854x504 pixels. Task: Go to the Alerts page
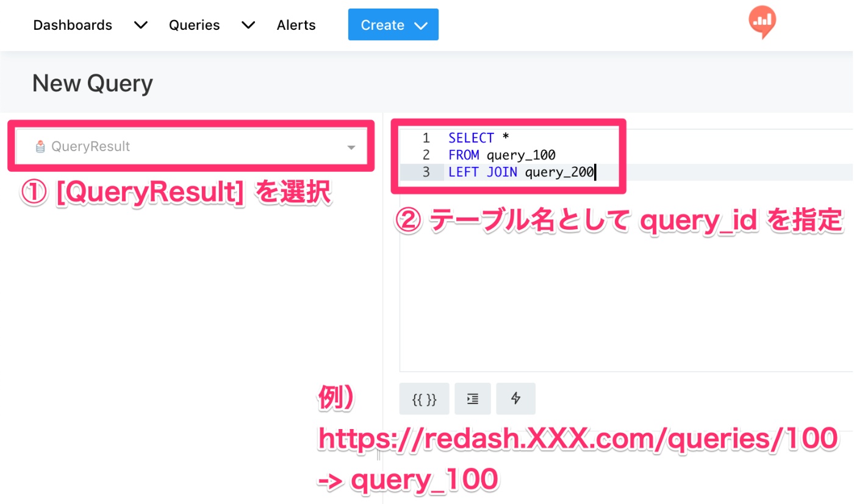click(296, 25)
